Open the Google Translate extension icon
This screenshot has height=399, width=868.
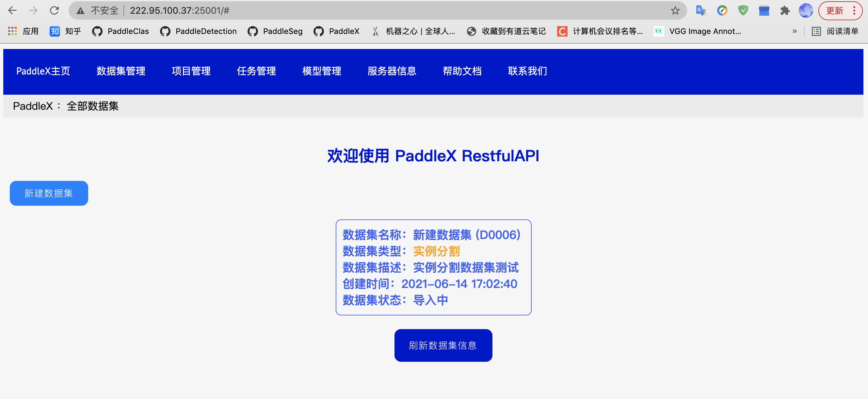tap(700, 10)
